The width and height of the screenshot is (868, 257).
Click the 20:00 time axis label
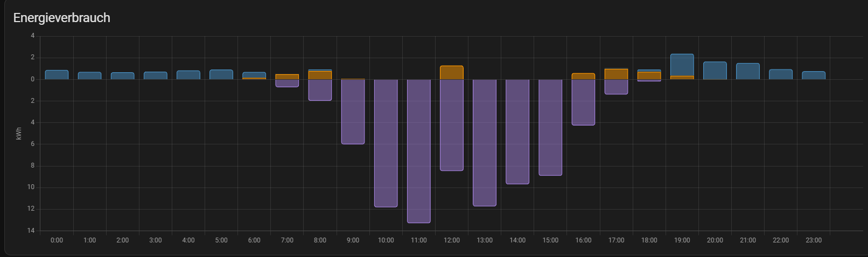click(x=715, y=240)
